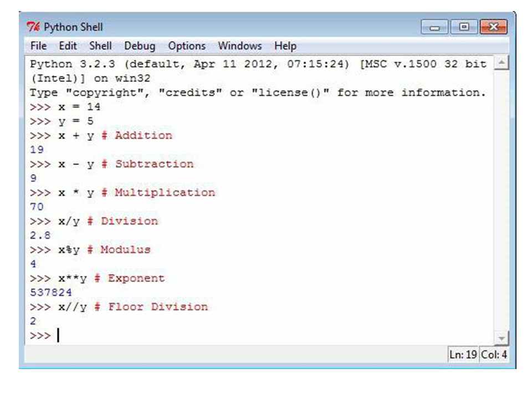Click the scrollbar up arrow
Screen dimensions: 532x399
point(501,63)
